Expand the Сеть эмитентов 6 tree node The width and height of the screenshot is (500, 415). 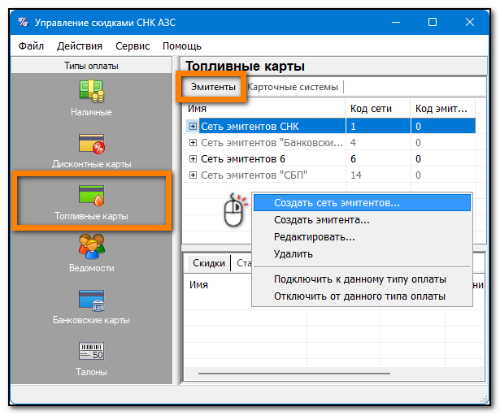pos(193,159)
